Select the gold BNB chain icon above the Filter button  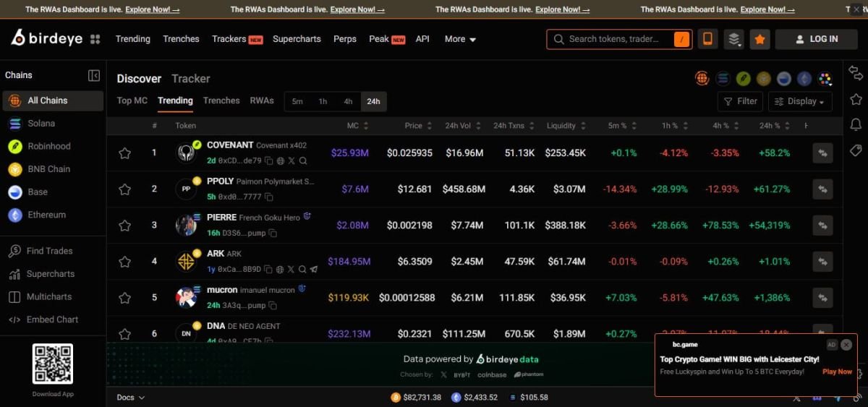coord(763,79)
